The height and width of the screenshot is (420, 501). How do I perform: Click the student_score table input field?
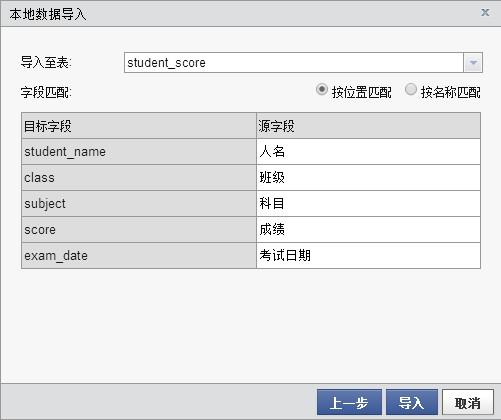(x=294, y=62)
